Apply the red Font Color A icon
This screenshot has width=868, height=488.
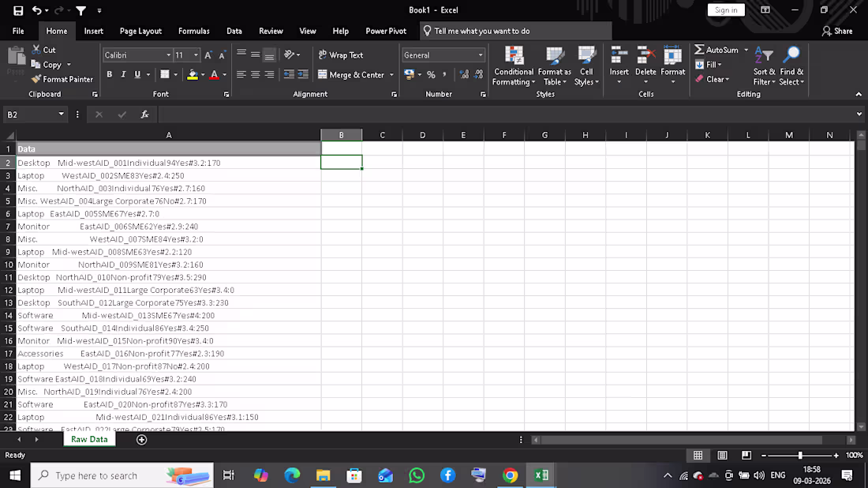(214, 74)
